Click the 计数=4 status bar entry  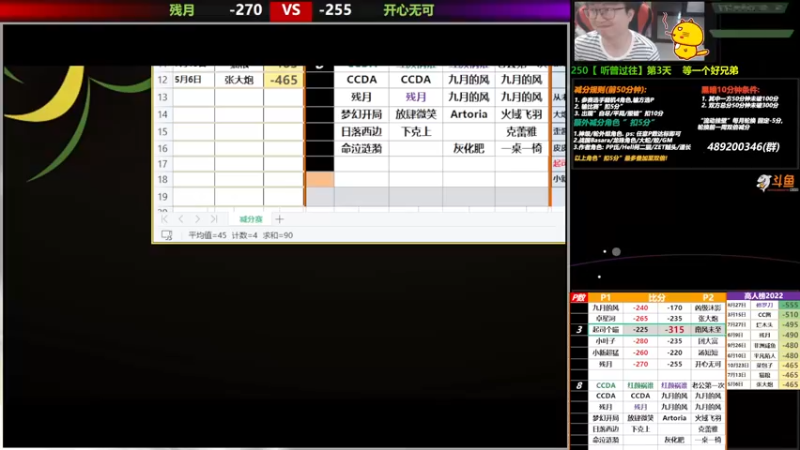coord(244,235)
